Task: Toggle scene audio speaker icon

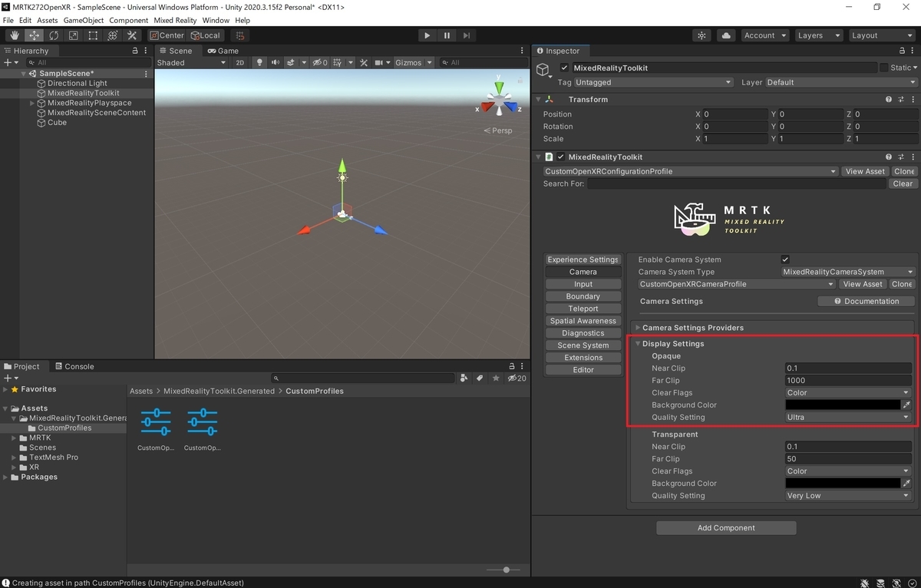Action: click(275, 63)
